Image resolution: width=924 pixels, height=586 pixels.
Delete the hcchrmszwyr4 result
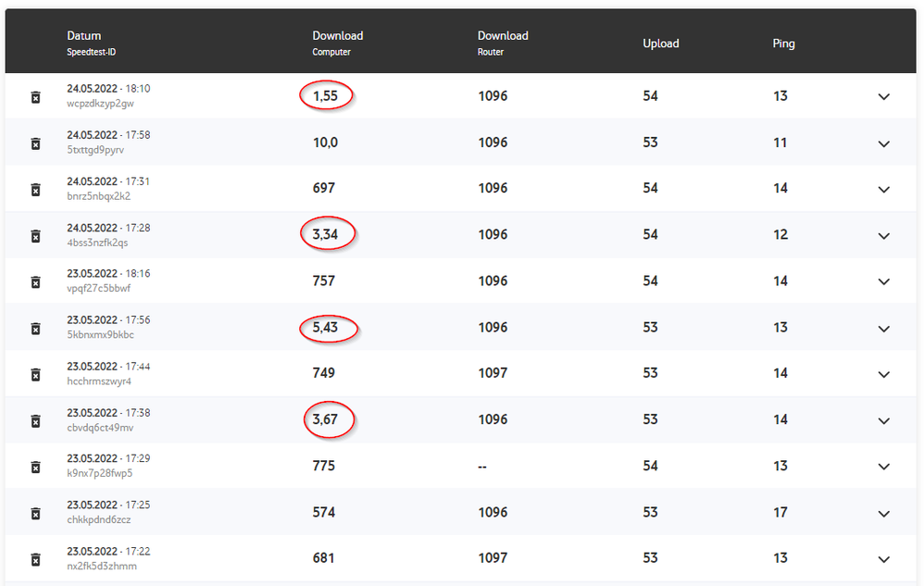point(35,375)
